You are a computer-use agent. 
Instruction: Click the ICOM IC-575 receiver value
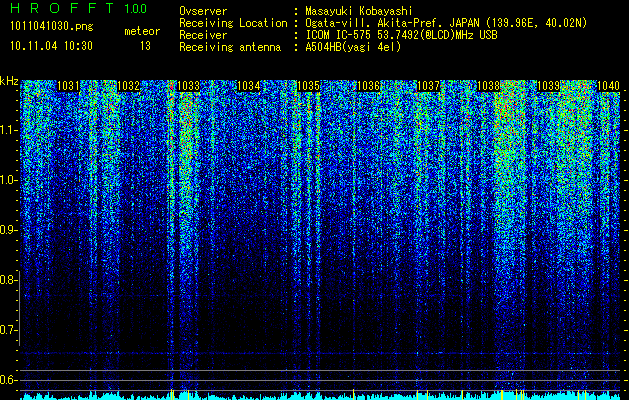pyautogui.click(x=401, y=35)
